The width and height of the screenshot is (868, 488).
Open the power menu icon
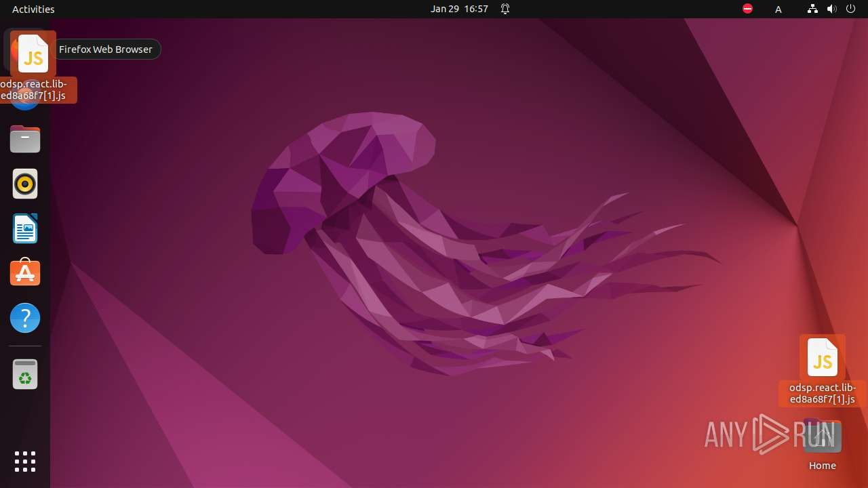[x=850, y=9]
